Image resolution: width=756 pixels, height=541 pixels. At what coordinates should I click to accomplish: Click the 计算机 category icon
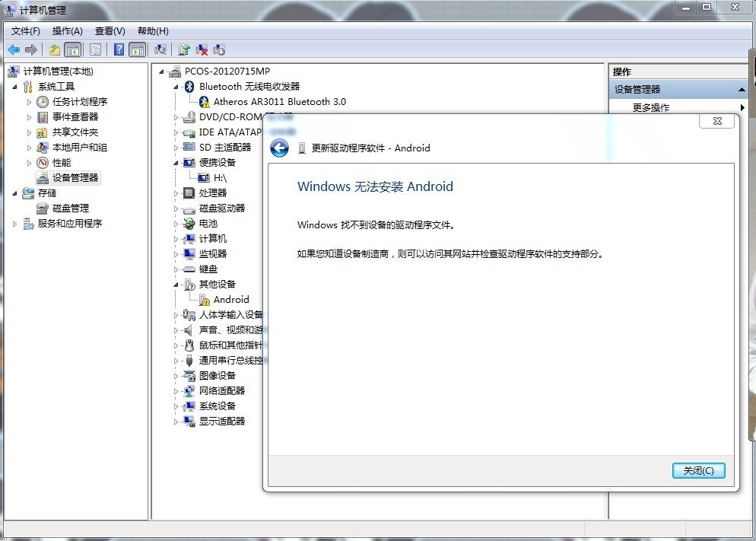[x=189, y=239]
